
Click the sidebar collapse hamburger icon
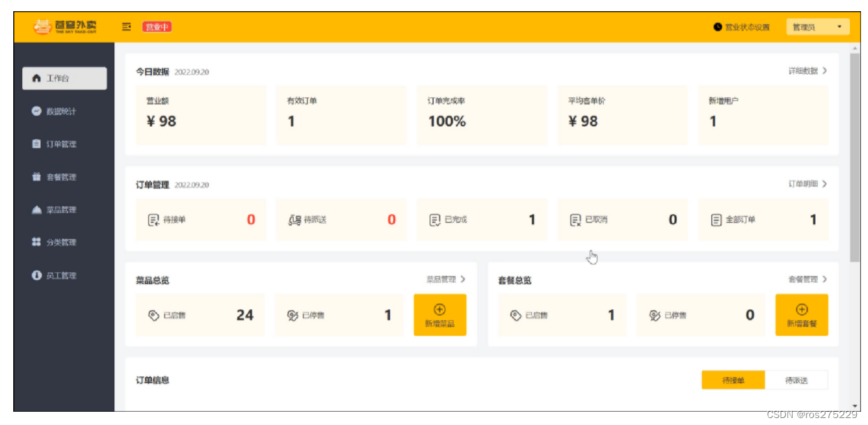[127, 27]
